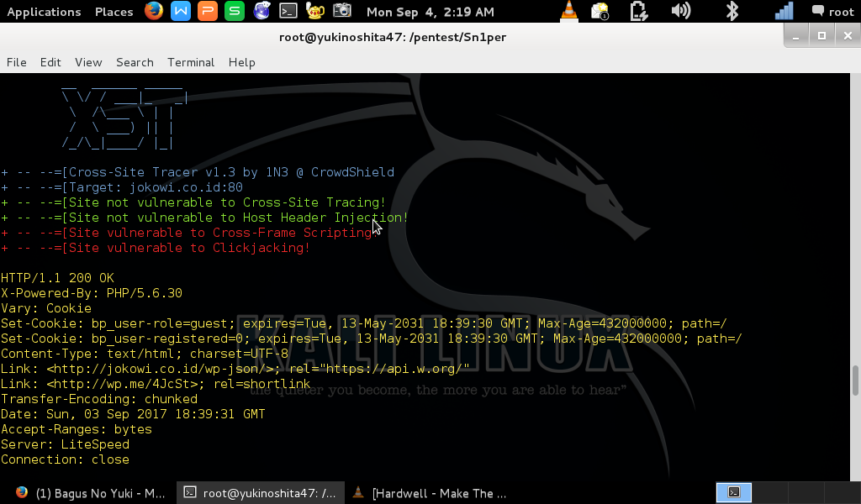Open the screenshot camera tool

click(342, 11)
